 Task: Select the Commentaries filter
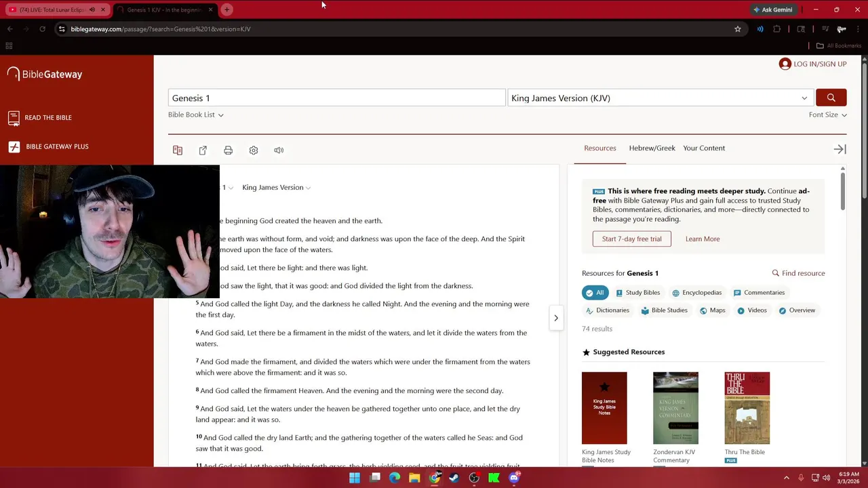[x=759, y=293]
